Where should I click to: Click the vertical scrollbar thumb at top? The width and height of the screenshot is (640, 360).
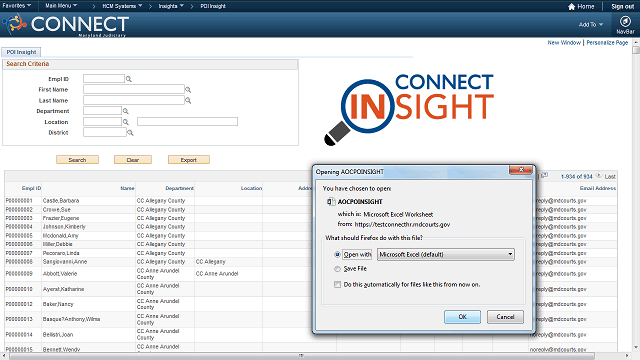point(636,50)
